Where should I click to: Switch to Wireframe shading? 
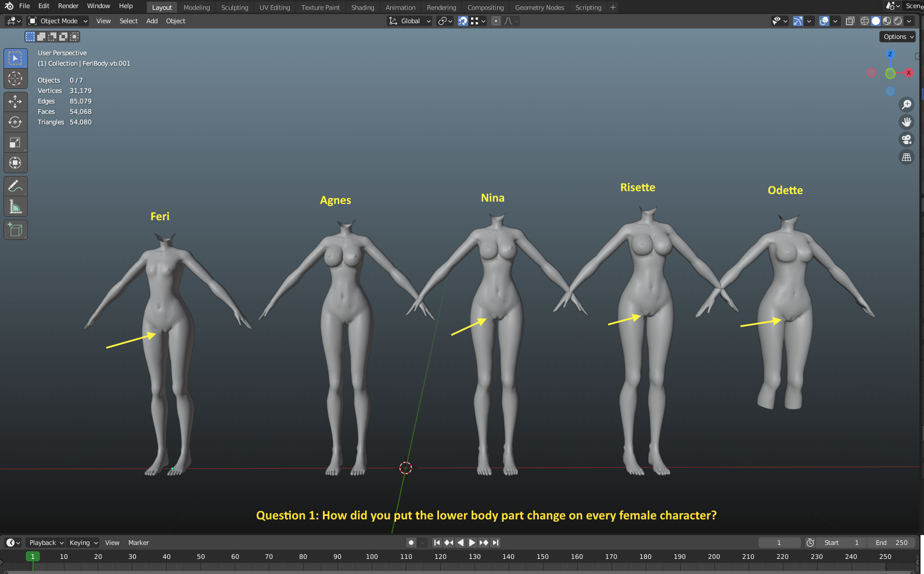pos(865,21)
